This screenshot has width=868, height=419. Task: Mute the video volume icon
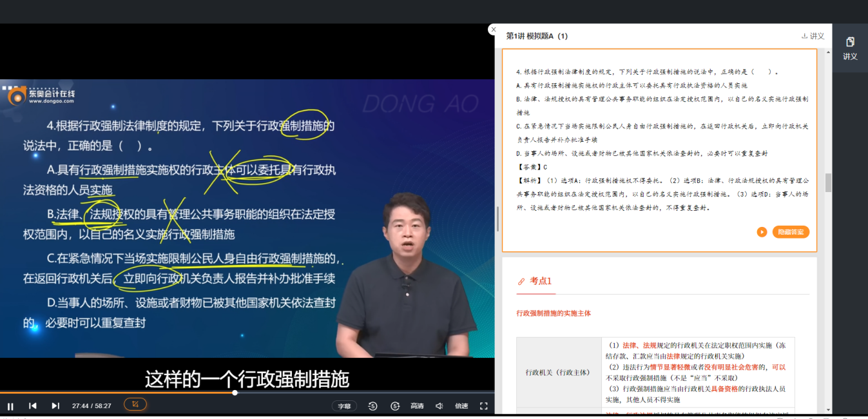click(439, 406)
